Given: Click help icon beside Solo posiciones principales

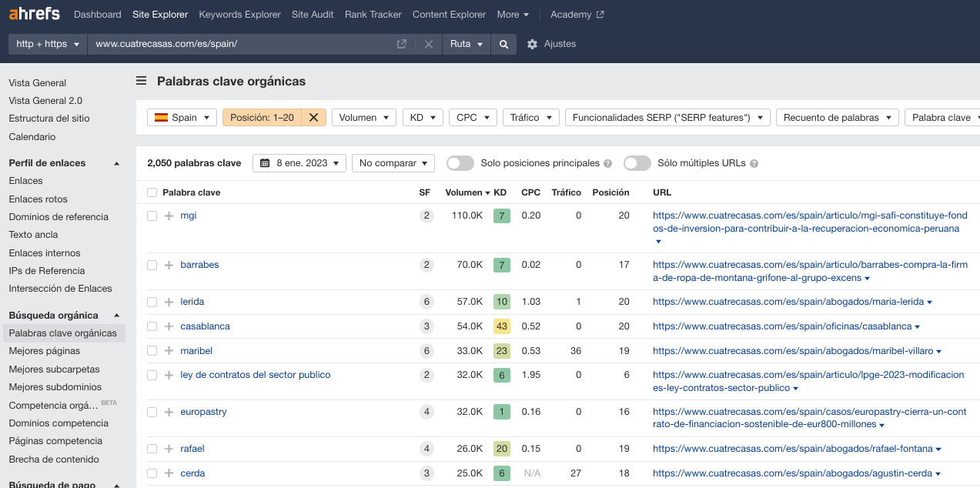Looking at the screenshot, I should [608, 164].
